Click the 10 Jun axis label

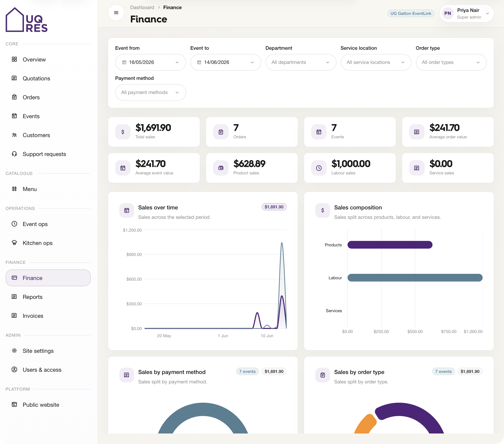click(x=267, y=336)
